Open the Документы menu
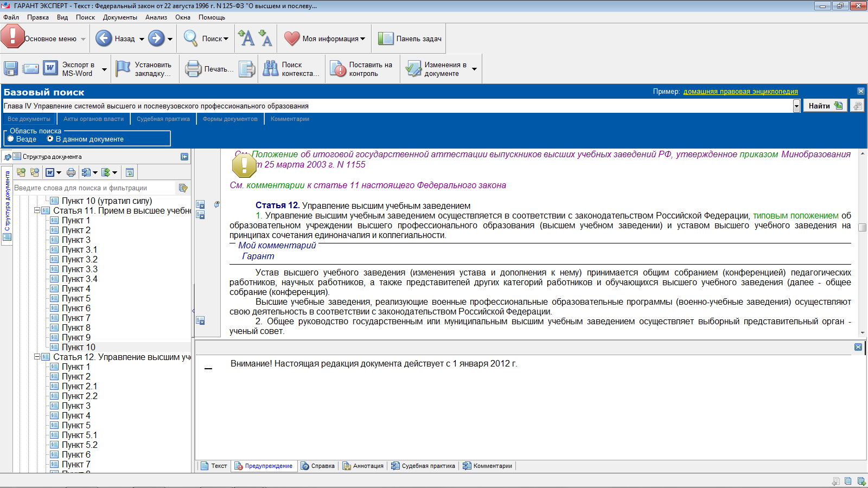 (120, 17)
